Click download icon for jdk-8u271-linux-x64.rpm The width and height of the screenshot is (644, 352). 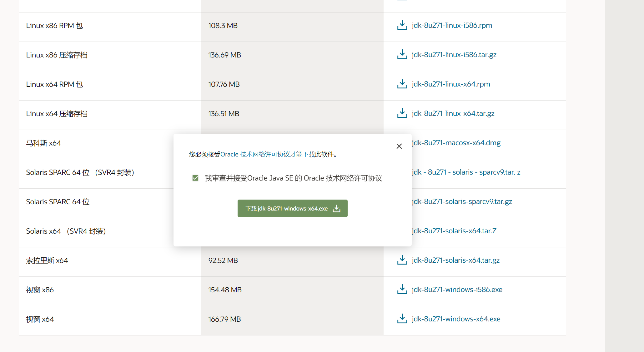click(x=402, y=84)
